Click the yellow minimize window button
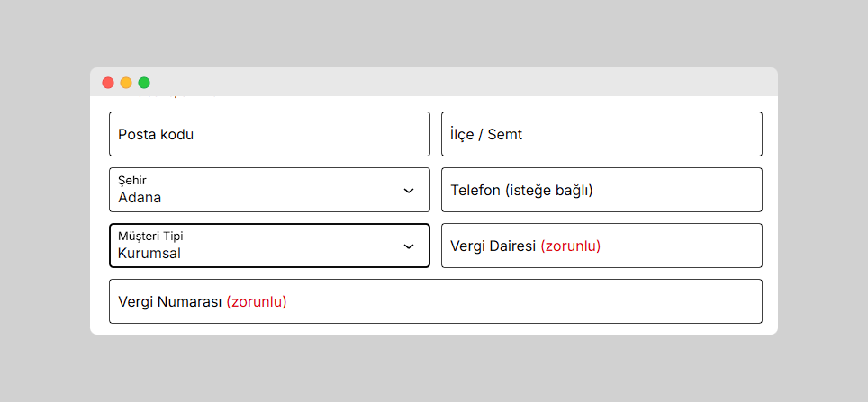Screen dimensions: 868x402 click(x=126, y=83)
